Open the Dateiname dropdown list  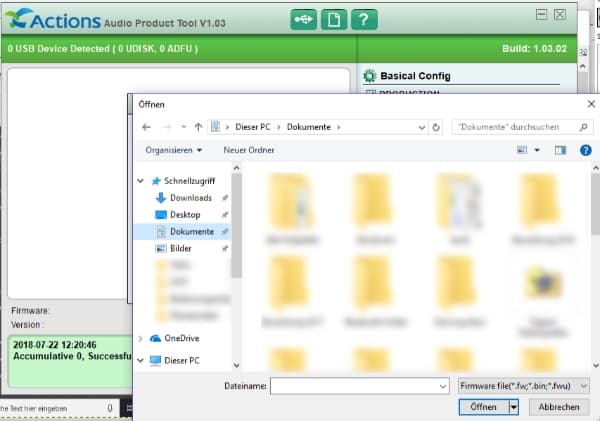tap(443, 386)
